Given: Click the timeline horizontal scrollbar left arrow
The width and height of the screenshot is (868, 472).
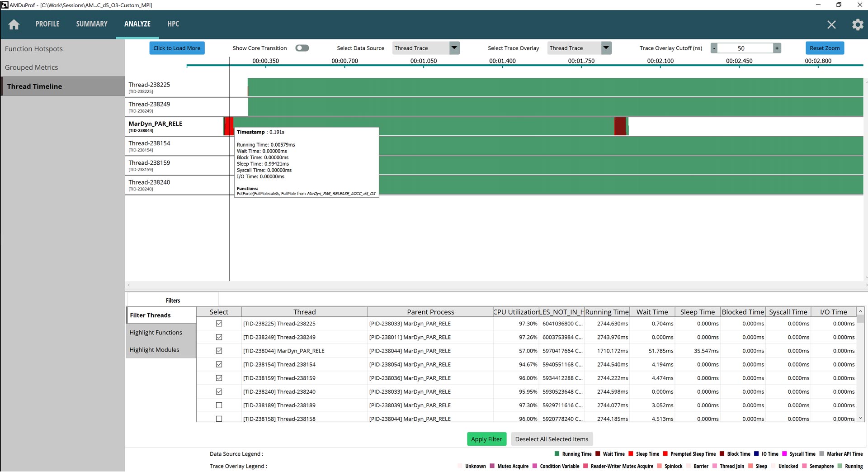Looking at the screenshot, I should 129,285.
